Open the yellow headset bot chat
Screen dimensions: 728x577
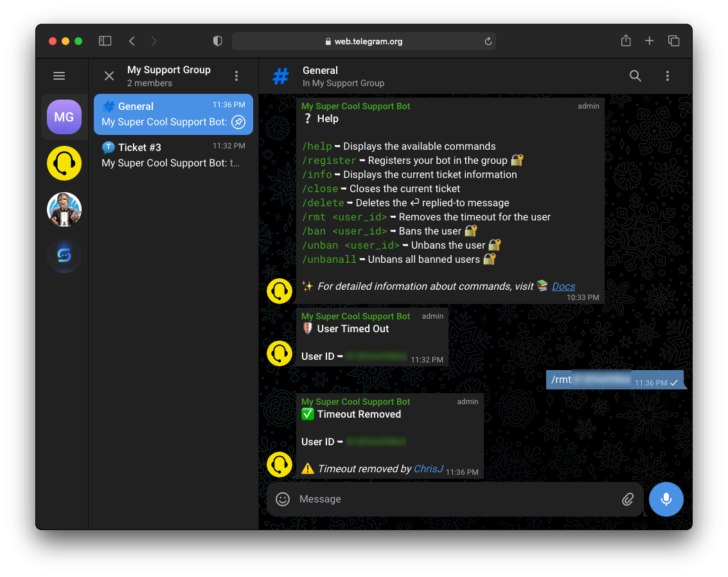(64, 163)
